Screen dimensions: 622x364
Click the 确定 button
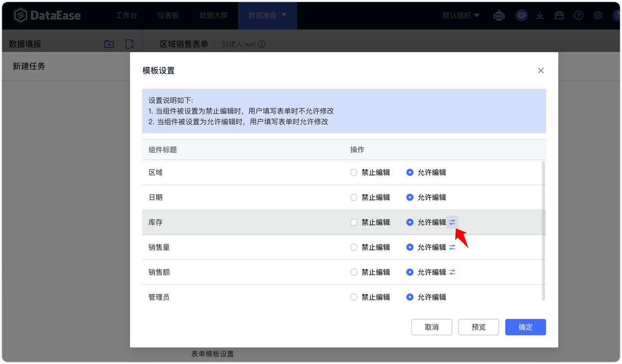(525, 327)
